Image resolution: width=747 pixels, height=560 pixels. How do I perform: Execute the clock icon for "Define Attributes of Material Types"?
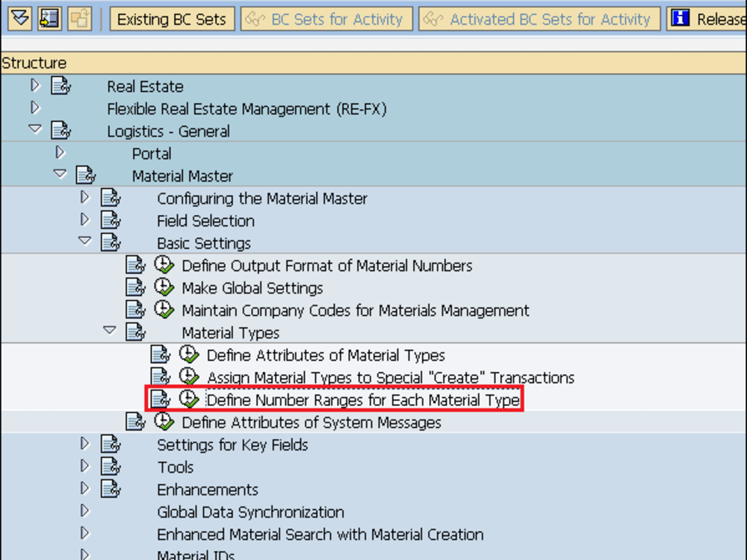point(189,355)
